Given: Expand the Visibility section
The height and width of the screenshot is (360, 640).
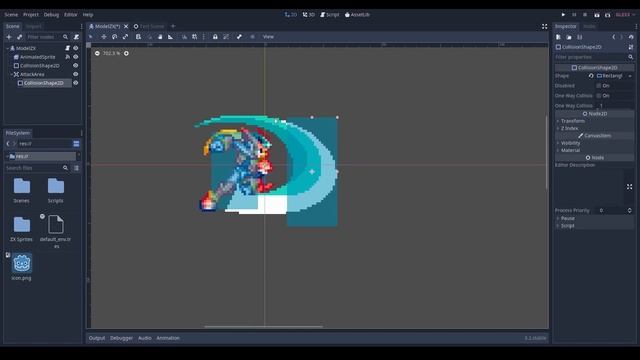Looking at the screenshot, I should [594, 143].
